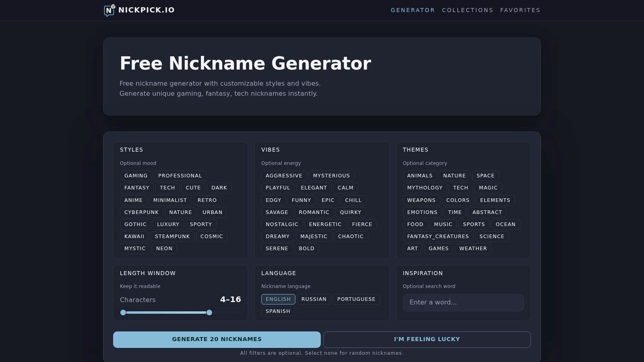Select the Serene vibe chip
This screenshot has width=644, height=362.
pos(277,249)
